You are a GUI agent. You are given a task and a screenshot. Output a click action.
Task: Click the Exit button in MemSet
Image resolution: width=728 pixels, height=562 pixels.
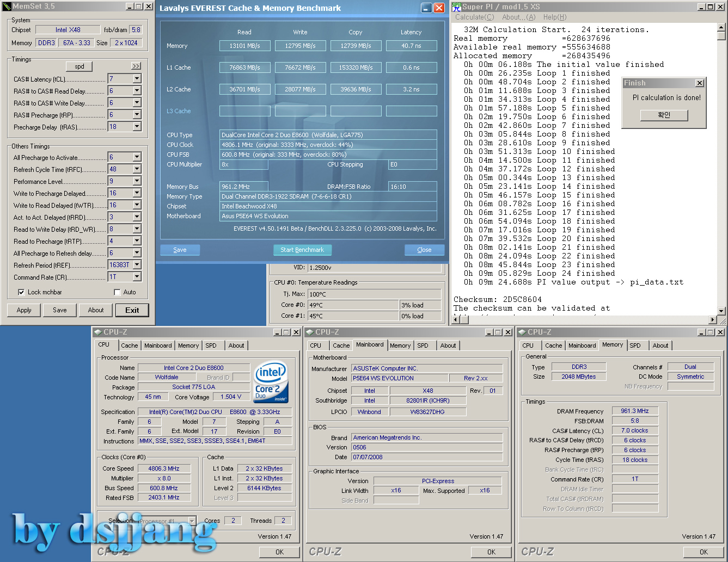(132, 310)
